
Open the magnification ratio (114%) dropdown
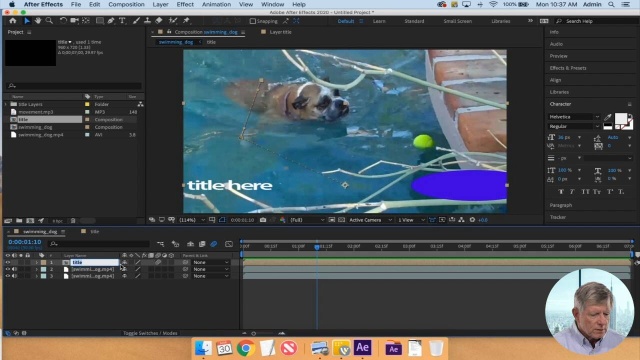[x=192, y=220]
